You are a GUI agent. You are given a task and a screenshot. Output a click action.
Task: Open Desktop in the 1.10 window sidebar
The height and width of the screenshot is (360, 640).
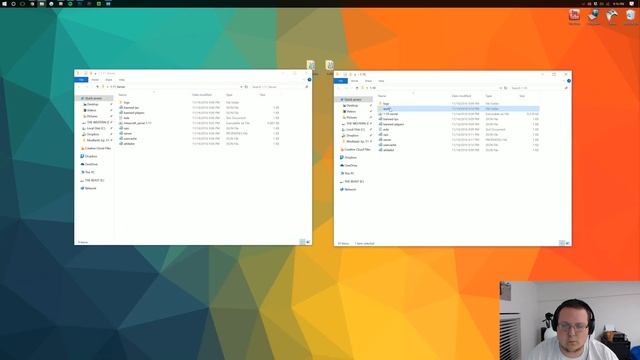coord(352,106)
